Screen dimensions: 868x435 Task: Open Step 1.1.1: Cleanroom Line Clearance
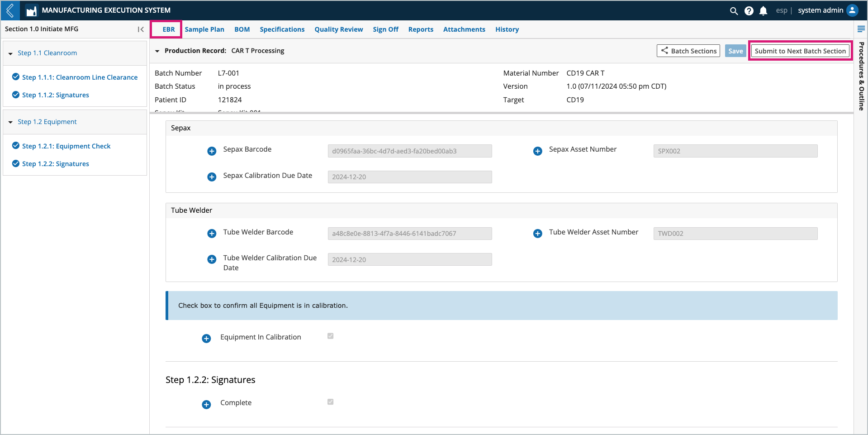point(80,77)
